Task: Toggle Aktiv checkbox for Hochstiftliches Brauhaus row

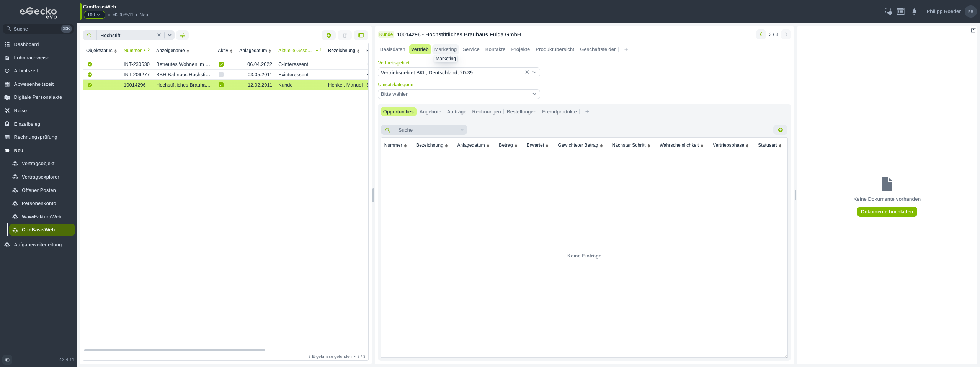Action: (x=221, y=85)
